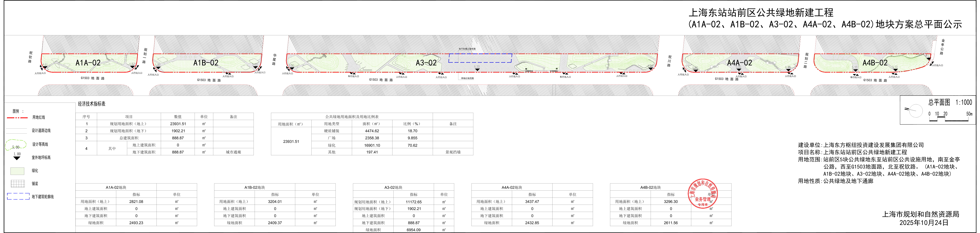Click the 经济技术指标表 table heading

coord(92,104)
